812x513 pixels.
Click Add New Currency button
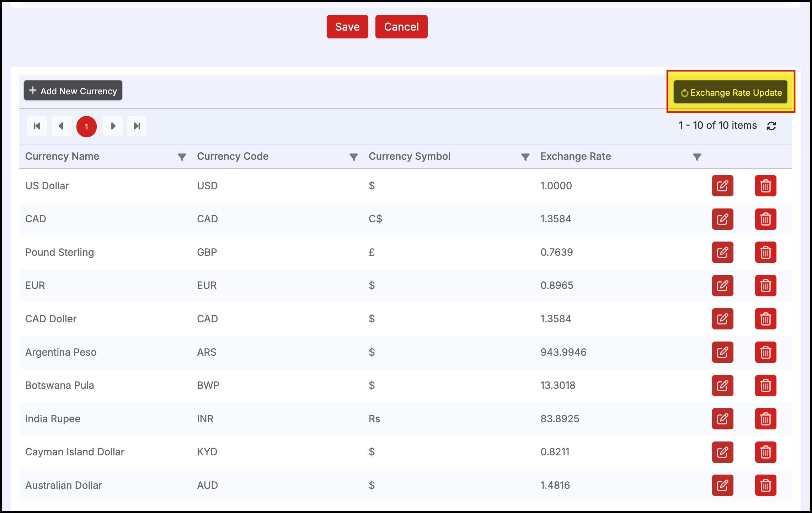click(x=73, y=91)
